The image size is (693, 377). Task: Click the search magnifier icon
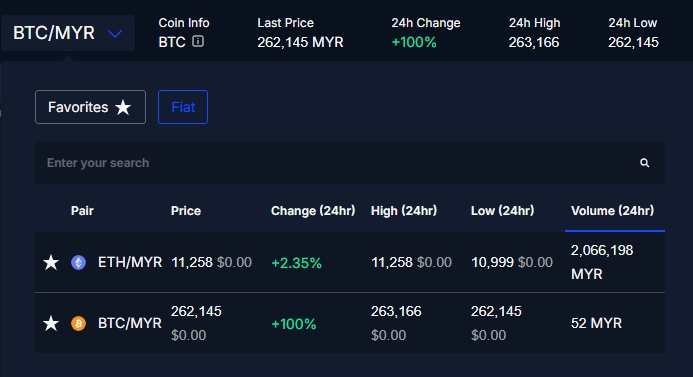[x=645, y=163]
